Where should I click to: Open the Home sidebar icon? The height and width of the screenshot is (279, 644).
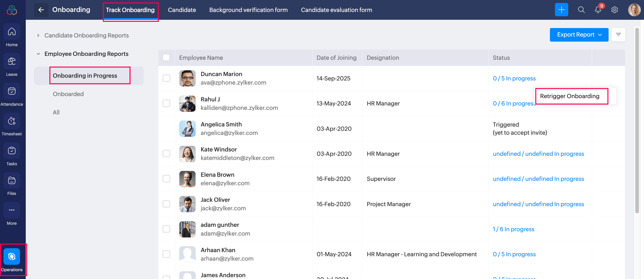coord(11,32)
